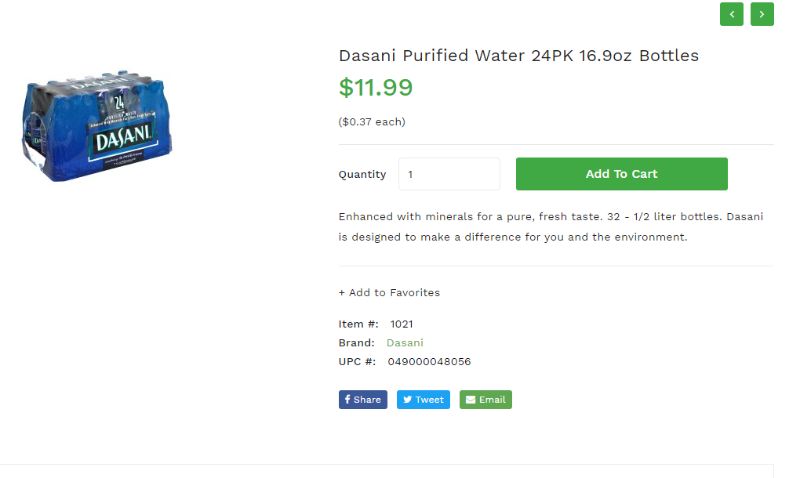The width and height of the screenshot is (800, 478).
Task: Open the Dasani brand link
Action: [x=405, y=343]
